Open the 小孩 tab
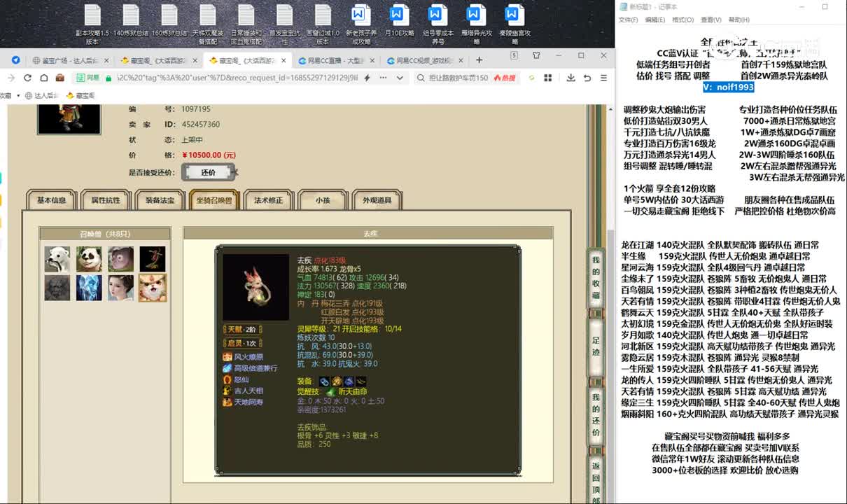 (323, 200)
